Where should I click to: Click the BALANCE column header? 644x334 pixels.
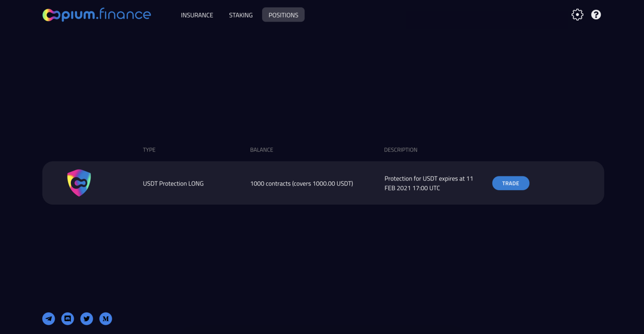(x=262, y=150)
